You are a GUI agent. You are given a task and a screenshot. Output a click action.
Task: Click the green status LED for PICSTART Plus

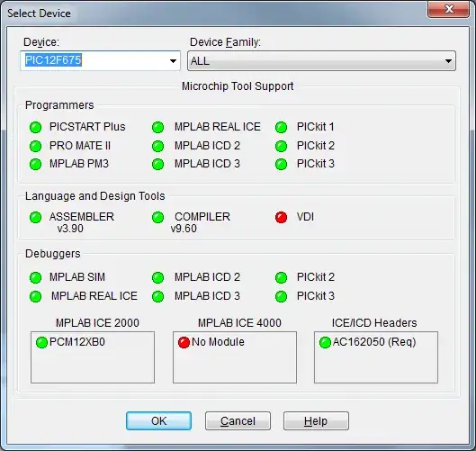pyautogui.click(x=35, y=127)
